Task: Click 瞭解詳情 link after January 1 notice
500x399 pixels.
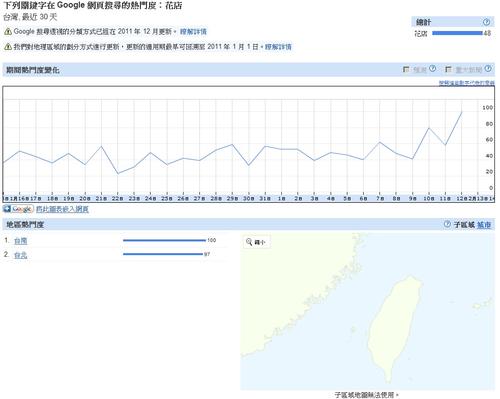Action: (x=278, y=47)
